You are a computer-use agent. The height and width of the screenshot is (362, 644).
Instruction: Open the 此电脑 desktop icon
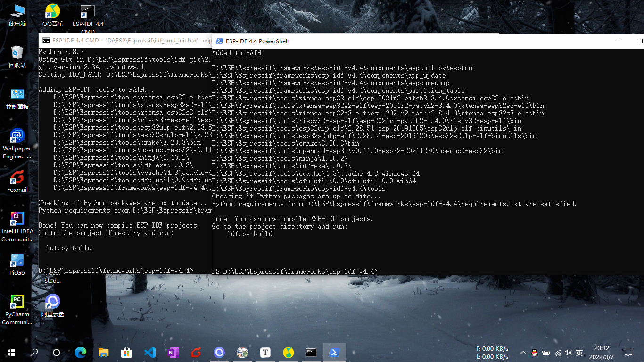[17, 15]
